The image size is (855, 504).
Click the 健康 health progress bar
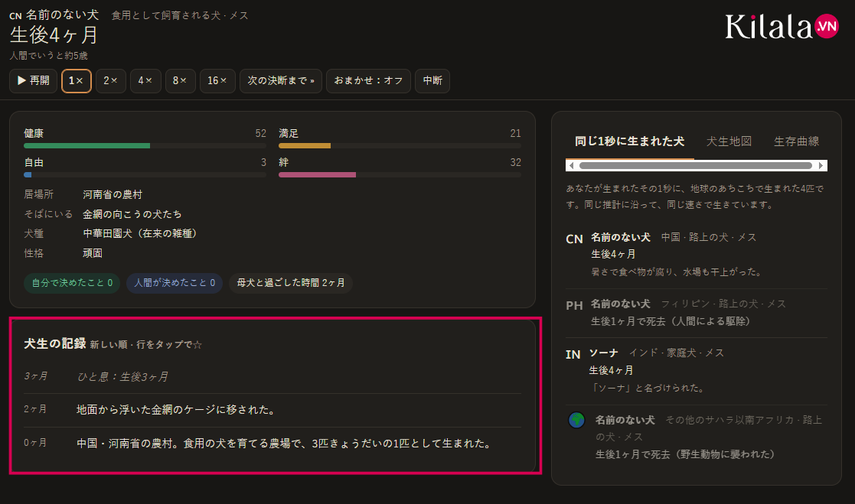point(145,146)
